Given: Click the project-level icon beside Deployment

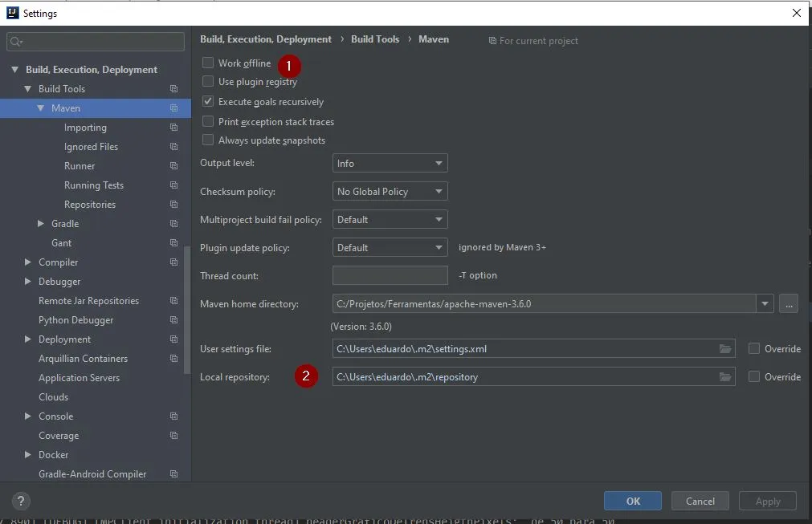Looking at the screenshot, I should pos(174,339).
